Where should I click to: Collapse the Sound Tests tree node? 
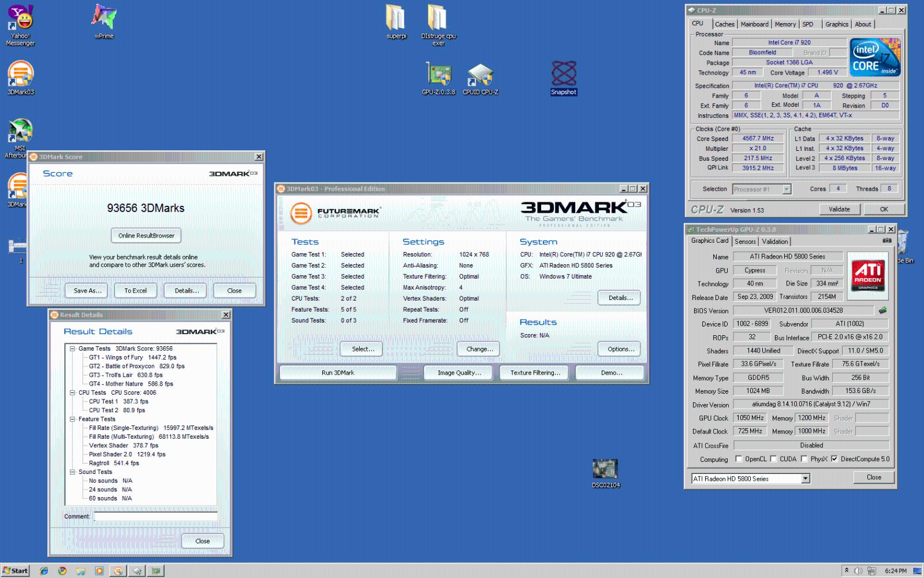[73, 472]
